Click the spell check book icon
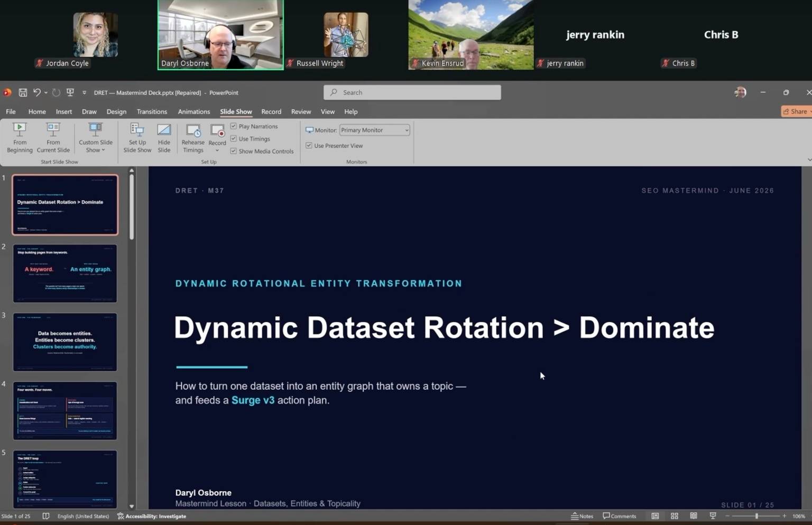This screenshot has width=812, height=525. [46, 516]
